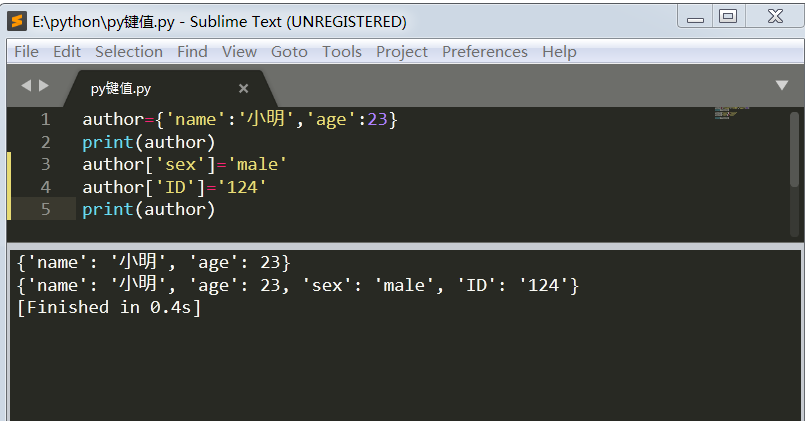Open the Project menu

pos(402,52)
